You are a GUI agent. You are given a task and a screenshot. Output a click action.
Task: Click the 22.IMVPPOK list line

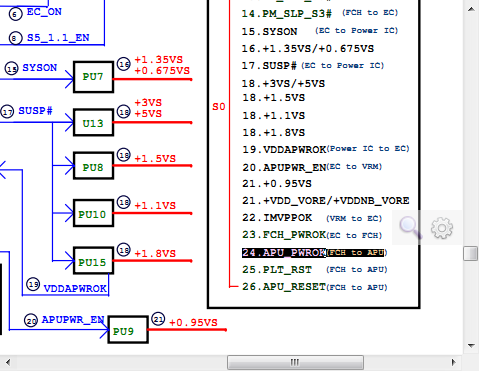[x=312, y=218]
